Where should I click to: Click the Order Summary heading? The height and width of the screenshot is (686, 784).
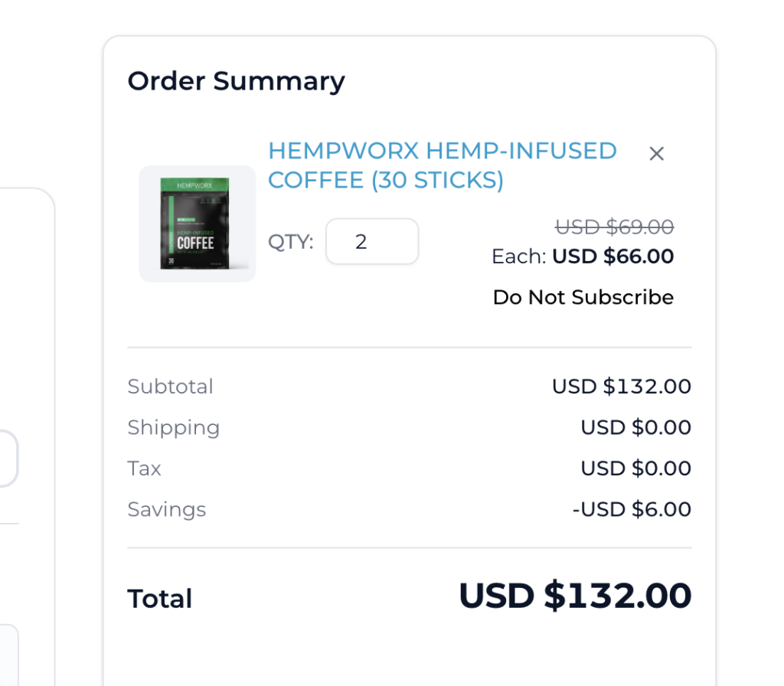tap(236, 81)
